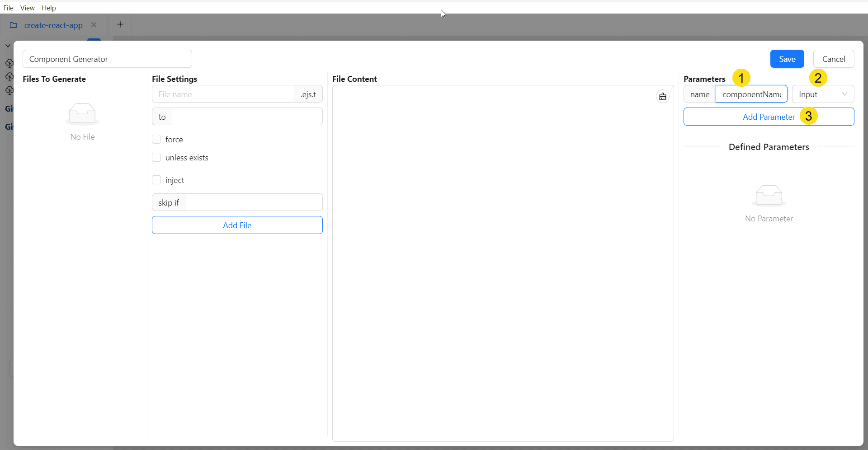Image resolution: width=868 pixels, height=450 pixels.
Task: Switch to the create-react-app tab
Action: coord(53,25)
